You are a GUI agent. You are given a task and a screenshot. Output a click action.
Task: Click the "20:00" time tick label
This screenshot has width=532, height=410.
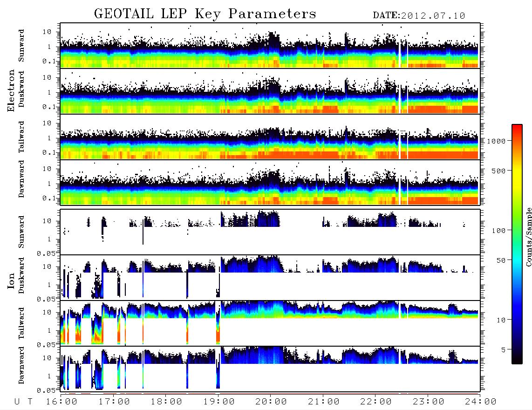(x=271, y=402)
